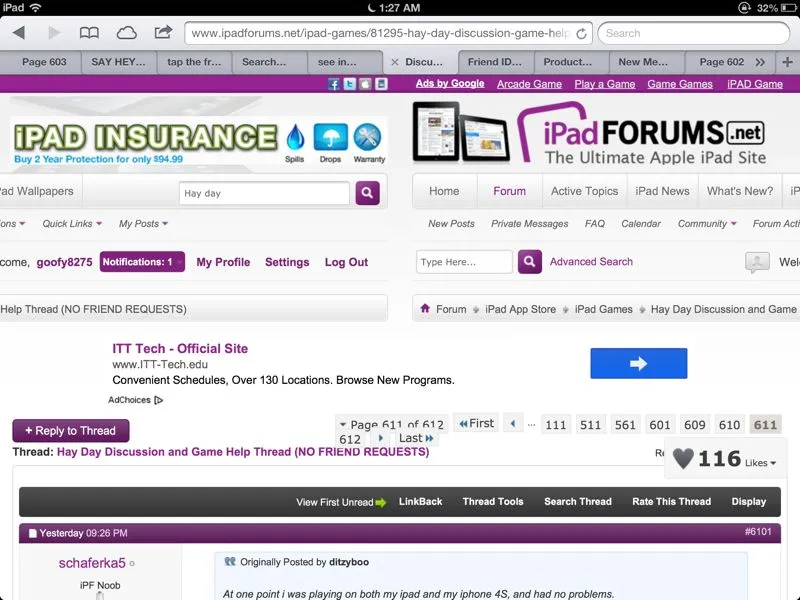Tap the Type Here search field
Image resolution: width=800 pixels, height=600 pixels.
click(464, 262)
